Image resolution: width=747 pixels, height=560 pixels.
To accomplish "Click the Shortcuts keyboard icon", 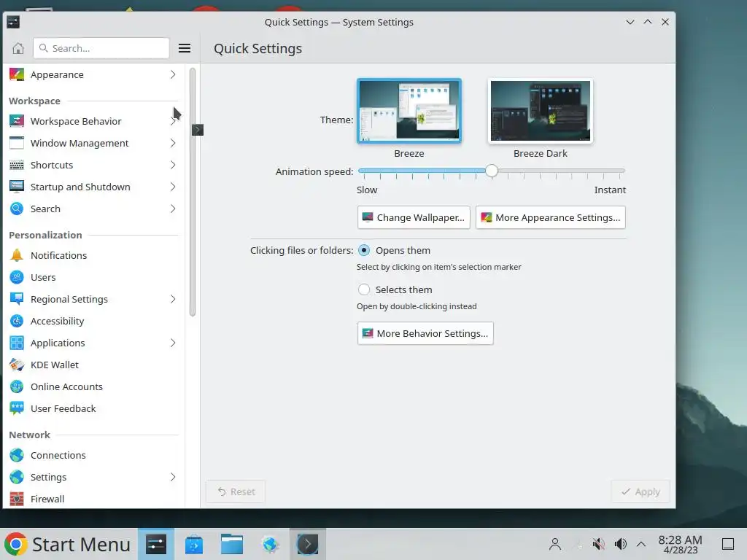I will (17, 166).
